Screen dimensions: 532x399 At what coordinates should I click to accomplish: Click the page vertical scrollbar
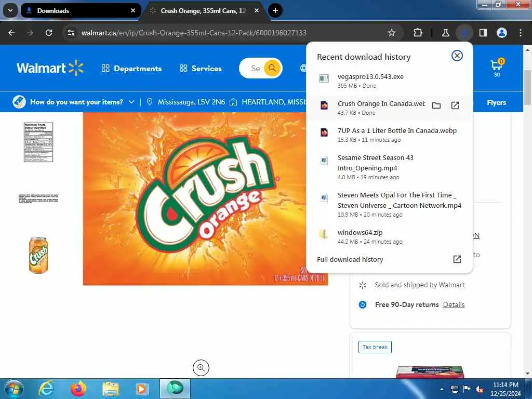point(528,88)
